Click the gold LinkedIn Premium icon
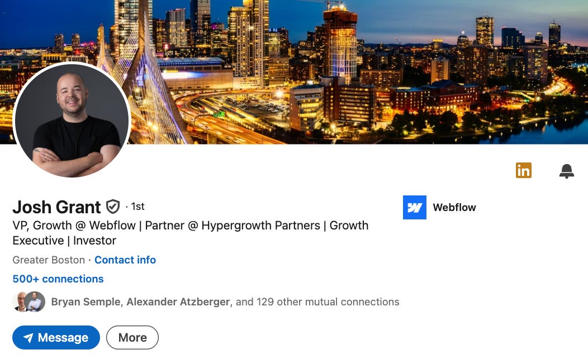This screenshot has height=364, width=588. [524, 170]
